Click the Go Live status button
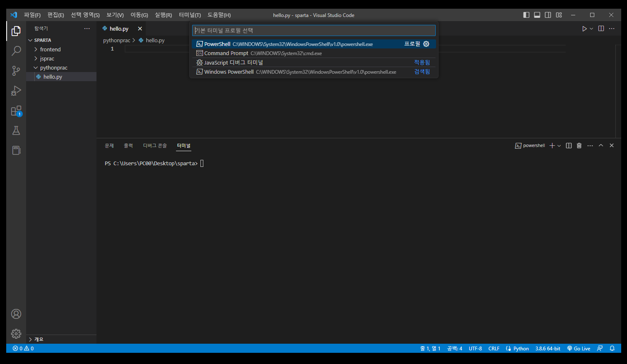Screen dimensions: 627x364 coord(579,349)
